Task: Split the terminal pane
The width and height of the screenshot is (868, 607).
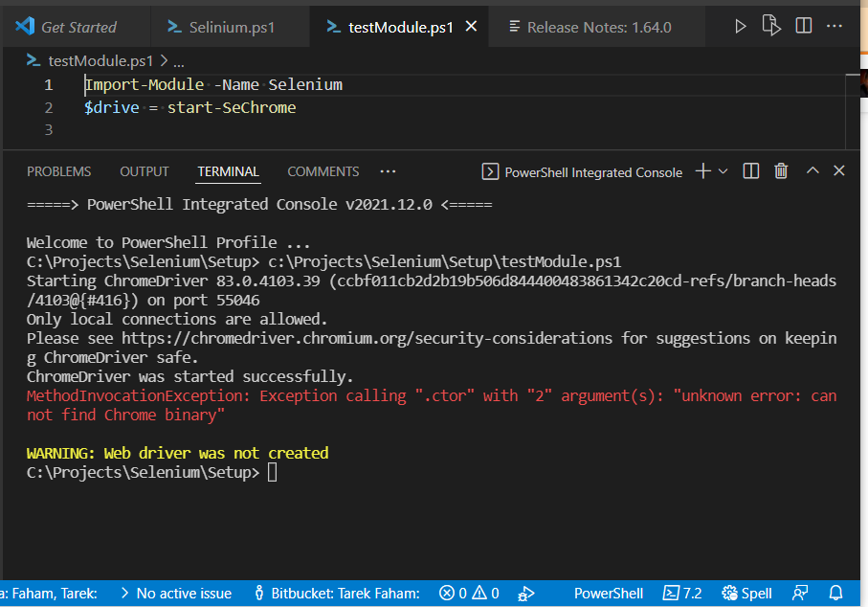Action: click(x=751, y=171)
